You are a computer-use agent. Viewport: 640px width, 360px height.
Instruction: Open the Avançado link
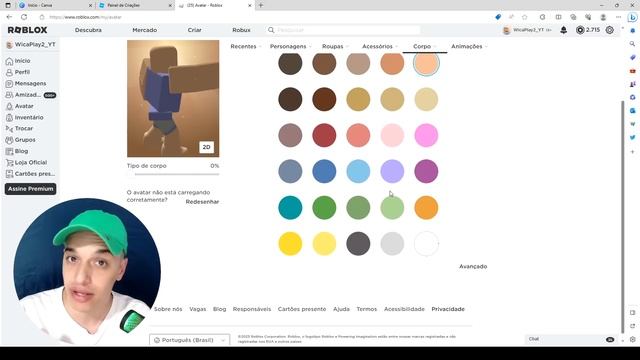pos(473,267)
